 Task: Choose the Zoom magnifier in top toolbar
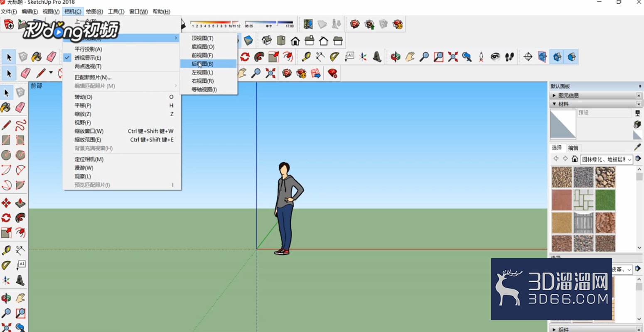[x=424, y=57]
